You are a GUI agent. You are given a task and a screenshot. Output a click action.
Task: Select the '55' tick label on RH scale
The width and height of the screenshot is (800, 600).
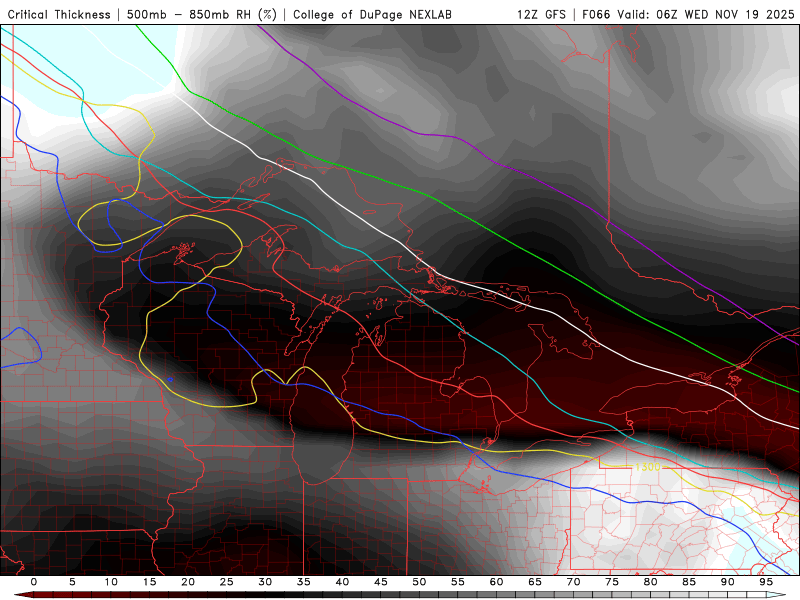click(x=458, y=582)
